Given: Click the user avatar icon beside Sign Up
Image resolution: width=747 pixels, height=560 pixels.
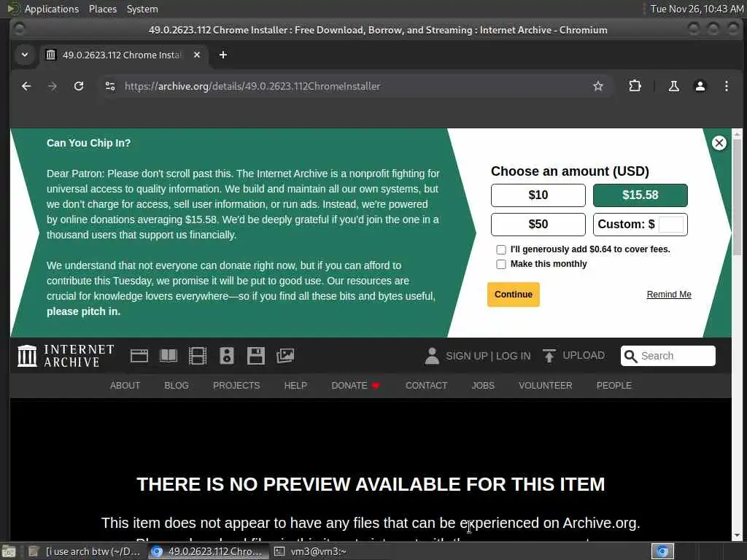Looking at the screenshot, I should [432, 356].
